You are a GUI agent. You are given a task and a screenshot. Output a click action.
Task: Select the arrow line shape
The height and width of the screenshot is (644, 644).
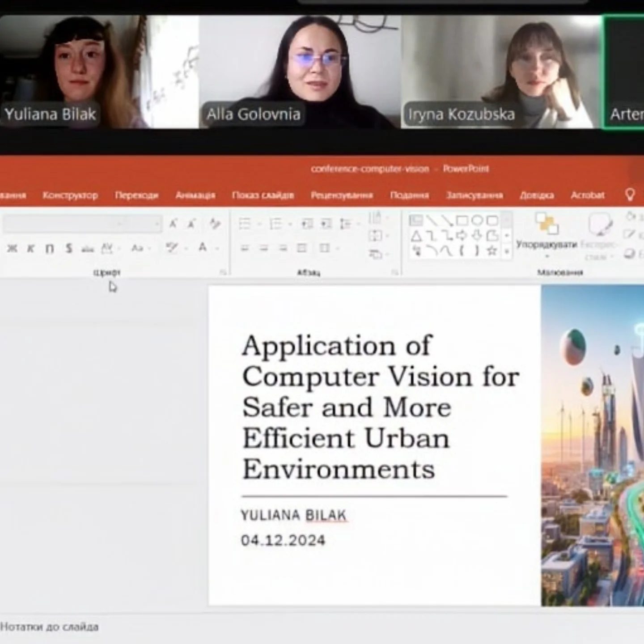point(447,220)
